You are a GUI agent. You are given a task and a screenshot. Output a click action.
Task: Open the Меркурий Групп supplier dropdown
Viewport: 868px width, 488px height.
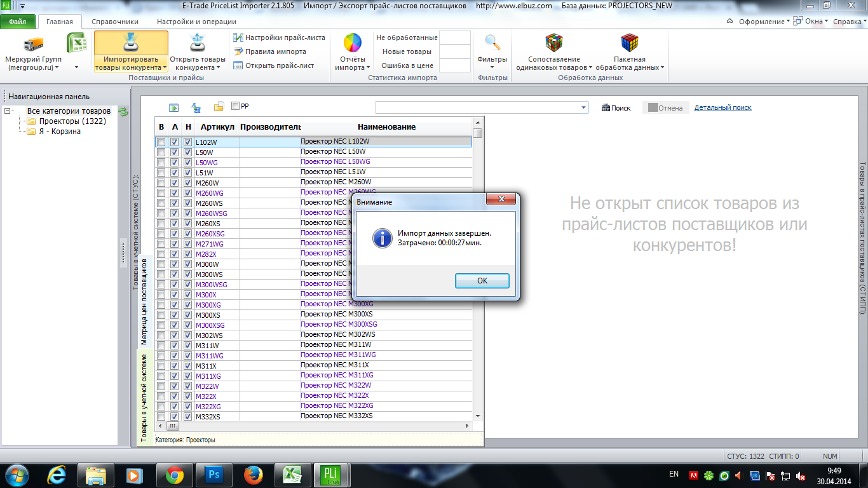tap(33, 51)
